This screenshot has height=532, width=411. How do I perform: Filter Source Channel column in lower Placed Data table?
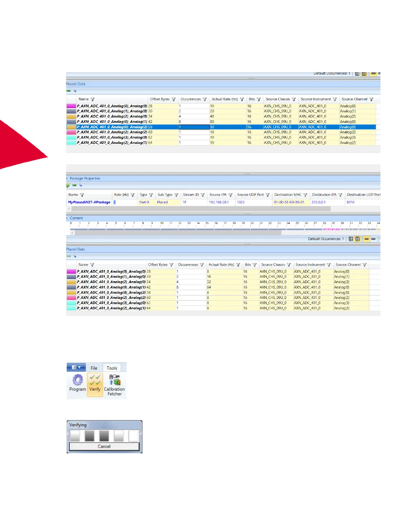pyautogui.click(x=365, y=265)
